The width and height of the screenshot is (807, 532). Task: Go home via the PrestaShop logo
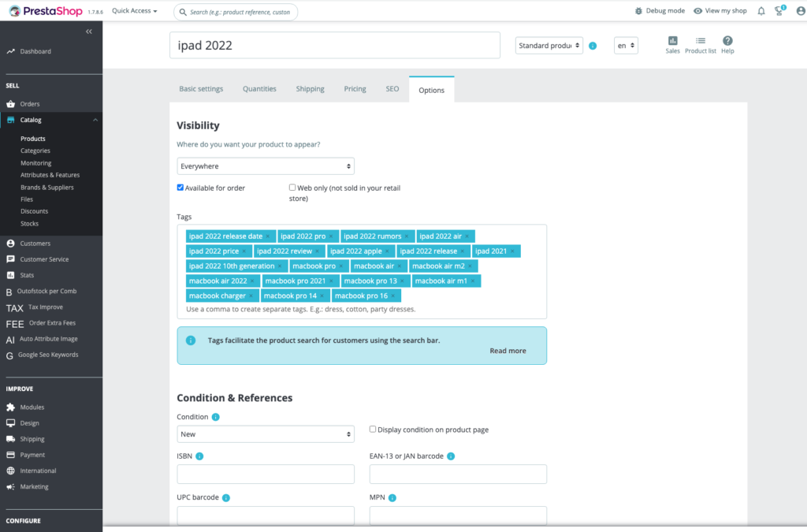[46, 11]
